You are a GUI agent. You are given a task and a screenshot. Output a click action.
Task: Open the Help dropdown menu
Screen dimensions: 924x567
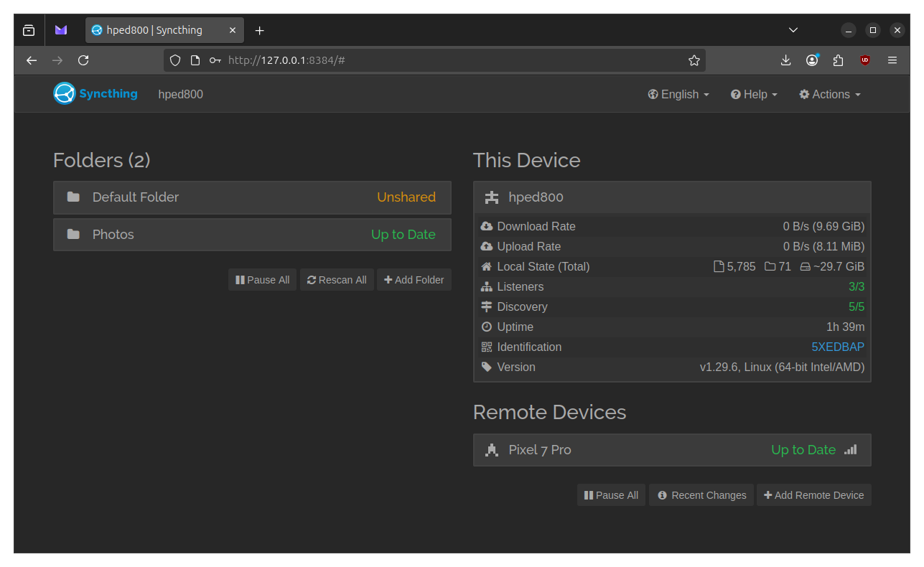[x=754, y=94]
